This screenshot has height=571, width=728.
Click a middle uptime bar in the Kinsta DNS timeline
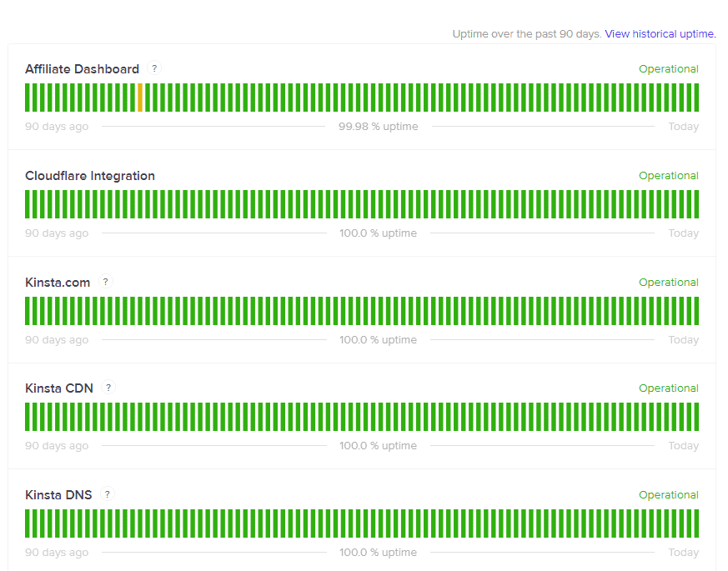[x=363, y=523]
